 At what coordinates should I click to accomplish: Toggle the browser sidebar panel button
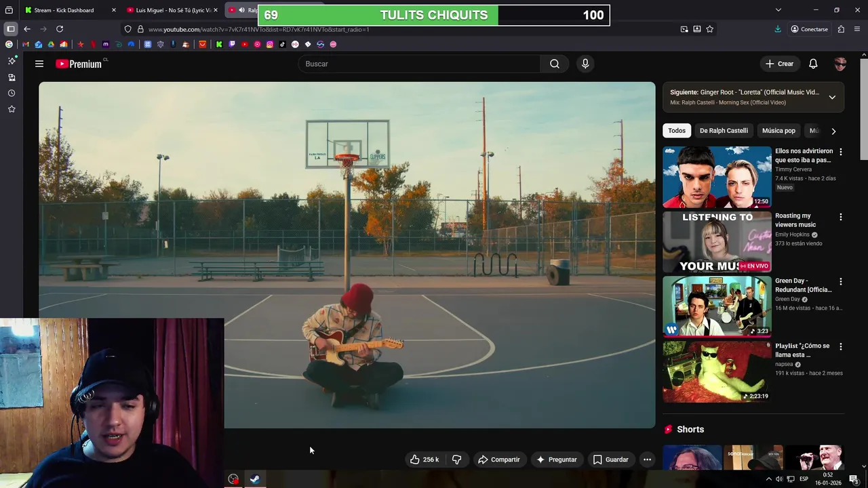(10, 29)
